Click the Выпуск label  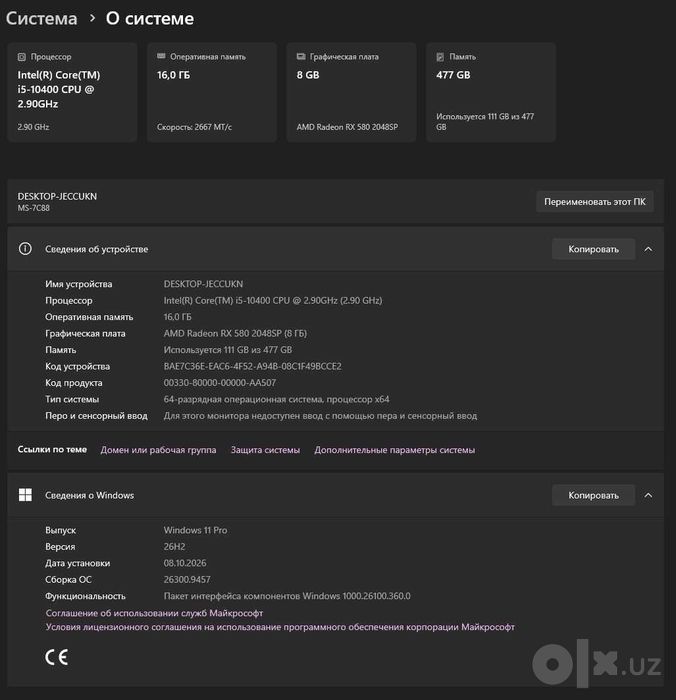60,530
